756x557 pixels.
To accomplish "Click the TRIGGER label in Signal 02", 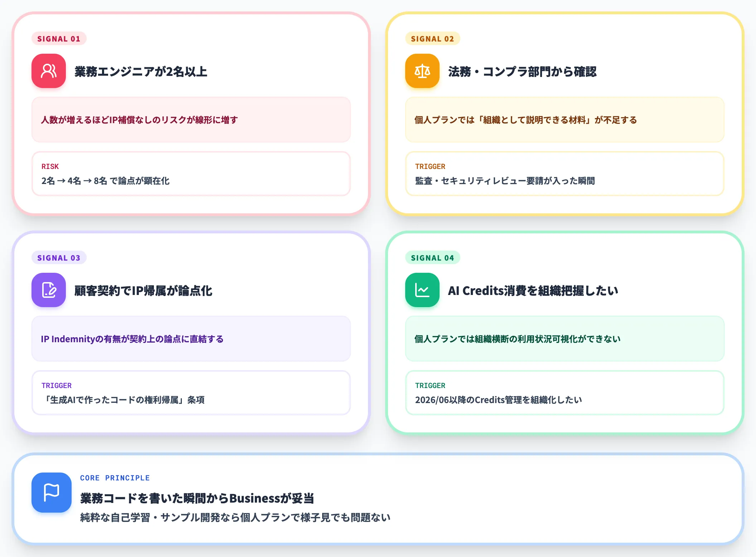I will [430, 166].
